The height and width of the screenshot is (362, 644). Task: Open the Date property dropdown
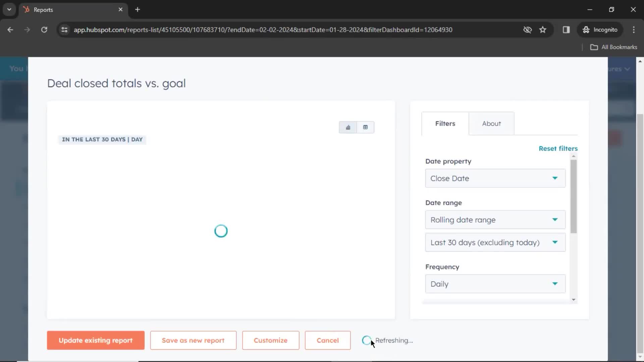(x=494, y=178)
